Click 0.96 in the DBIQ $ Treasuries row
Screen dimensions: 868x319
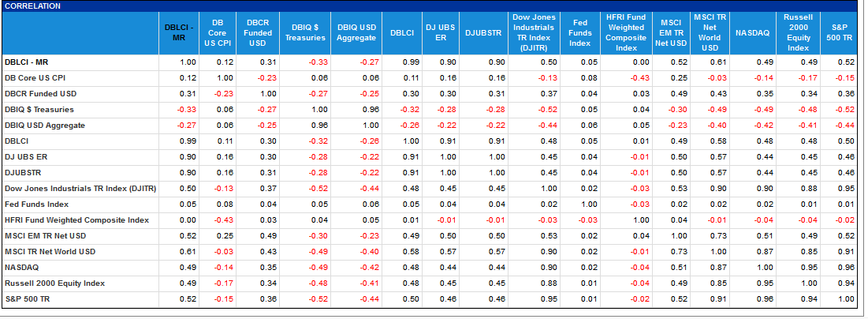coord(371,110)
